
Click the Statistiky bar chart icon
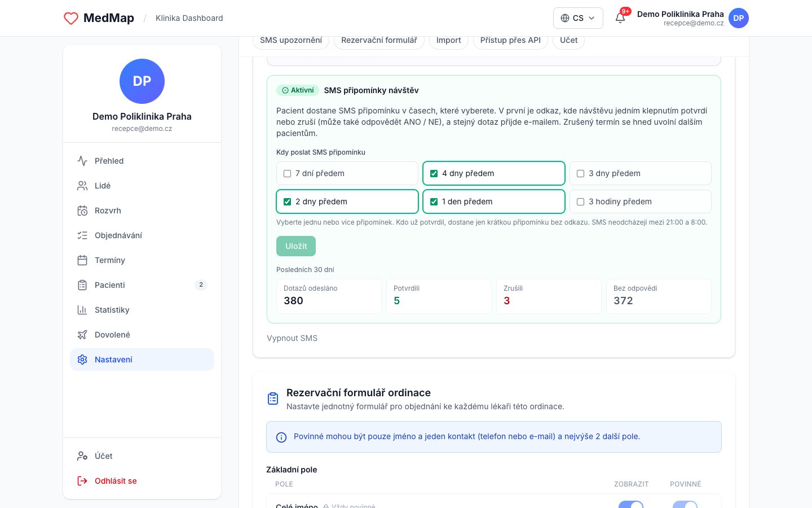click(x=82, y=310)
